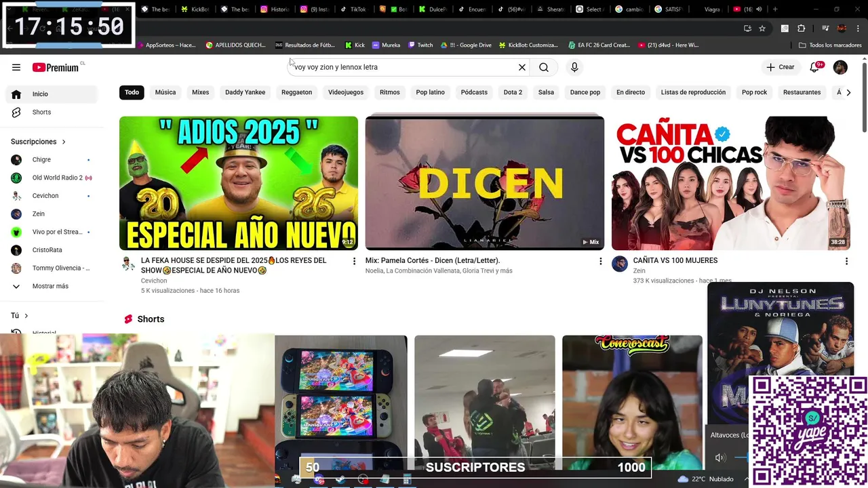868x488 pixels.
Task: Open the notifications bell
Action: coord(814,67)
